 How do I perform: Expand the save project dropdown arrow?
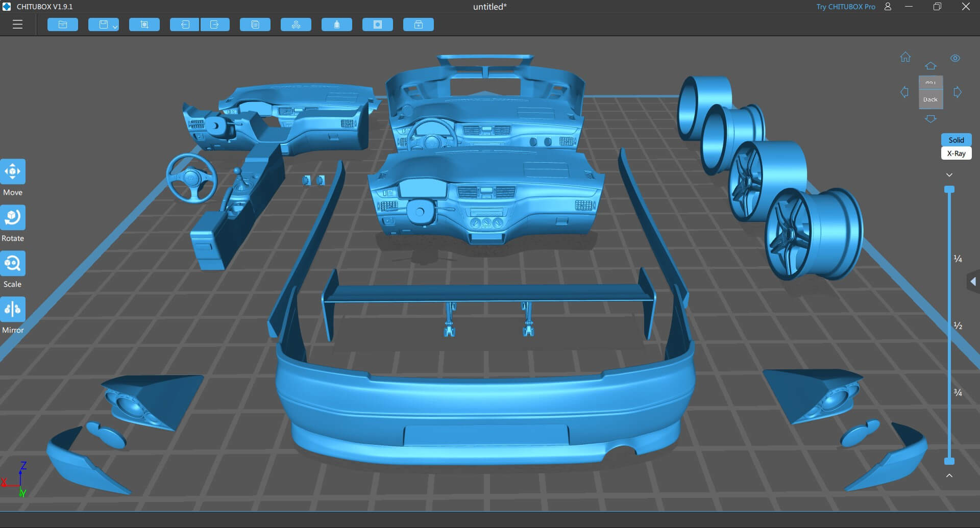(x=115, y=27)
